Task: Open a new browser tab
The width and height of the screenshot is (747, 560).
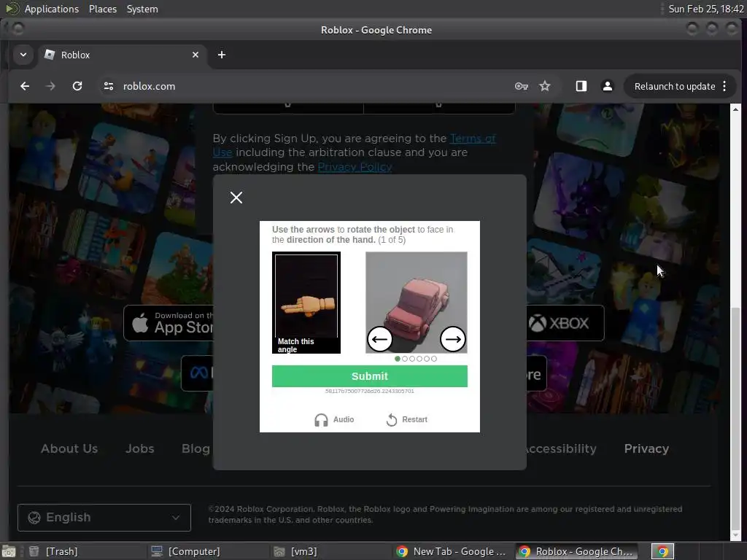Action: (x=222, y=55)
